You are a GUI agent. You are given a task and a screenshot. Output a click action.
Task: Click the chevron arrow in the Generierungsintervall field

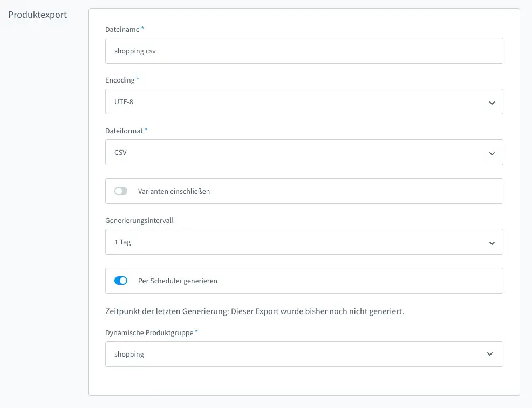[492, 243]
